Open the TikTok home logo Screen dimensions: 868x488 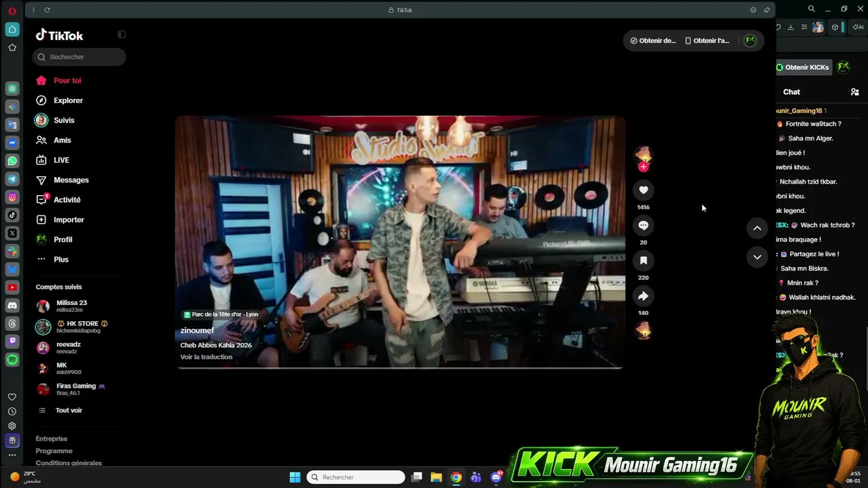pyautogui.click(x=60, y=35)
